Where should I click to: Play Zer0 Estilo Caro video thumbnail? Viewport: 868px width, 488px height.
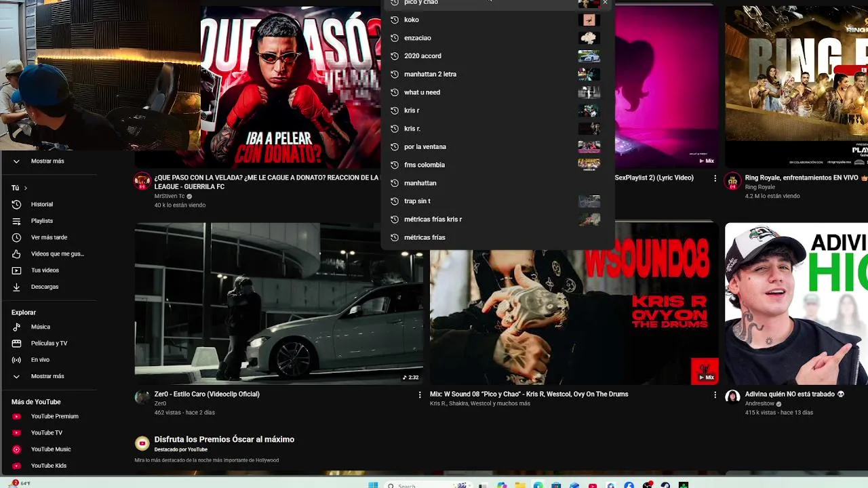(279, 304)
